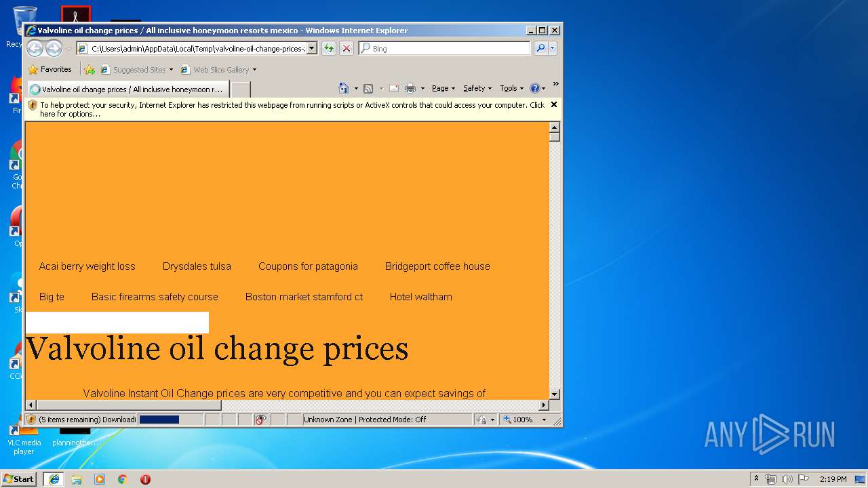Click the Add to Favorites Bar icon
Viewport: 868px width, 488px height.
pyautogui.click(x=90, y=69)
